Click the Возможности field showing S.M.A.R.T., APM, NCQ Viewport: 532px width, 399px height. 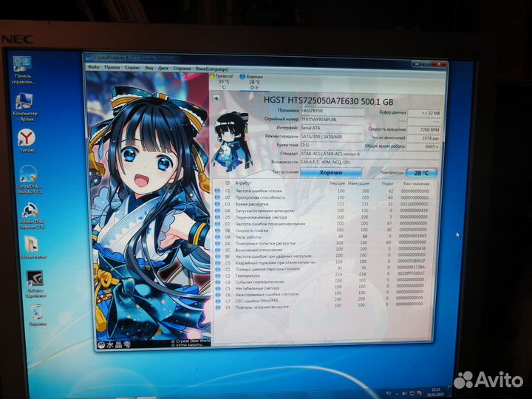click(x=370, y=162)
